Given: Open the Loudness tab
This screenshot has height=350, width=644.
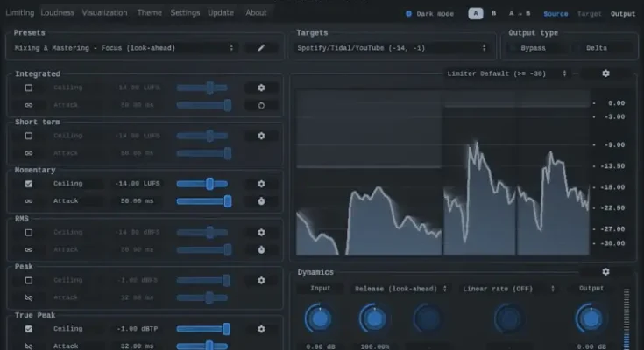Looking at the screenshot, I should pyautogui.click(x=59, y=13).
